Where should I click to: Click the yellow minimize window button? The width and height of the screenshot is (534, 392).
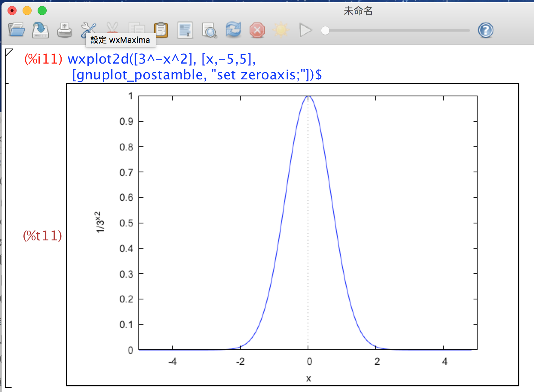click(x=27, y=11)
